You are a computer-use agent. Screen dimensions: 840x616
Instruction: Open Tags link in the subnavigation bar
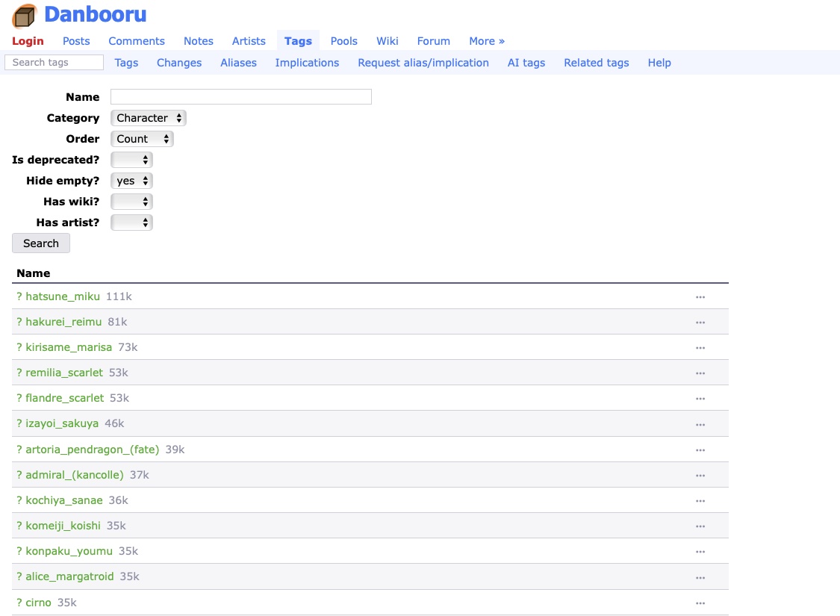126,63
